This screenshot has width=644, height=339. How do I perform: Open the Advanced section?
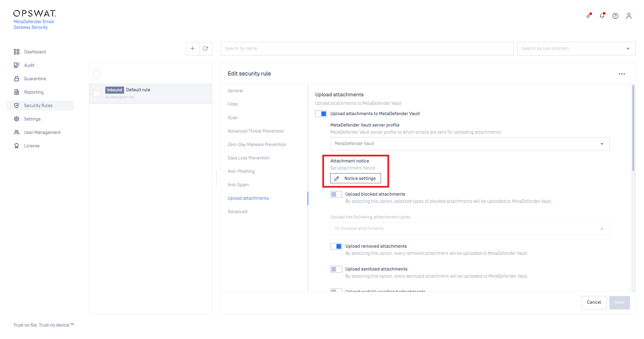(x=237, y=211)
